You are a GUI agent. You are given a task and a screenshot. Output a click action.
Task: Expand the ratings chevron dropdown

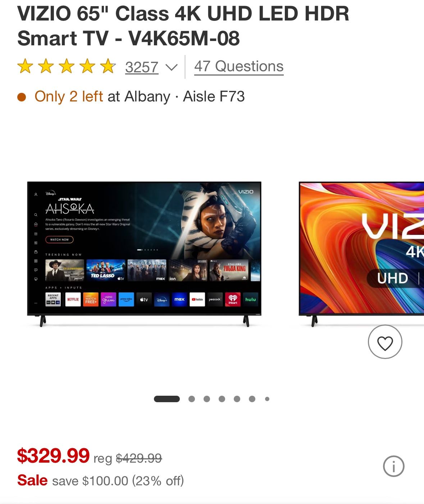[x=172, y=67]
